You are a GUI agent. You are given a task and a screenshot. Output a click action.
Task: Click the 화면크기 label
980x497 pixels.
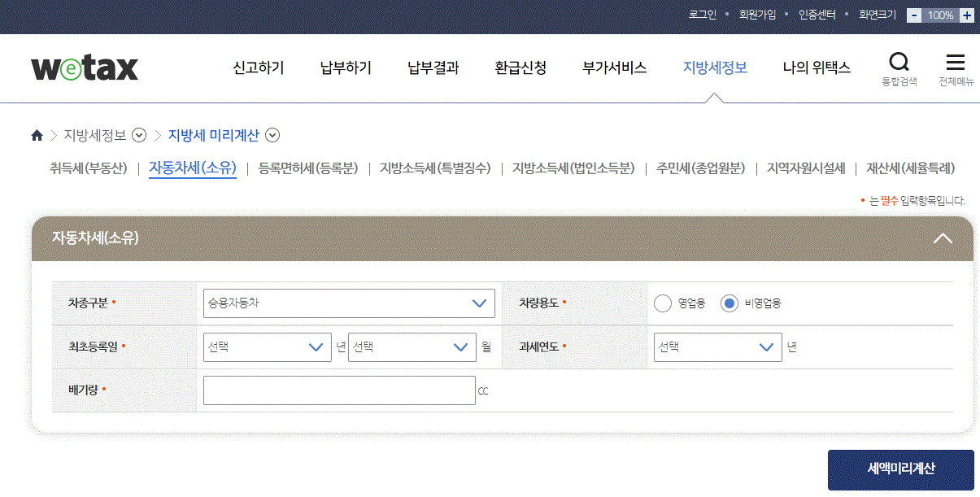(x=878, y=15)
